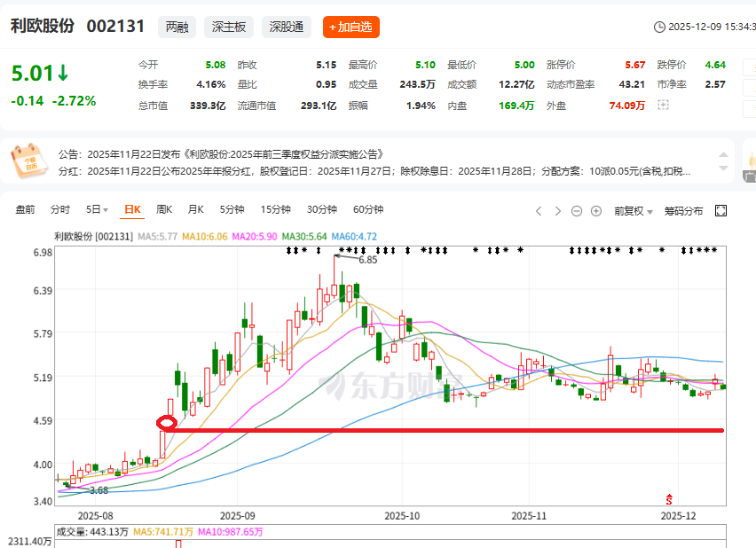Click the 跌停价 value 4.64
The width and height of the screenshot is (756, 548).
(x=715, y=65)
